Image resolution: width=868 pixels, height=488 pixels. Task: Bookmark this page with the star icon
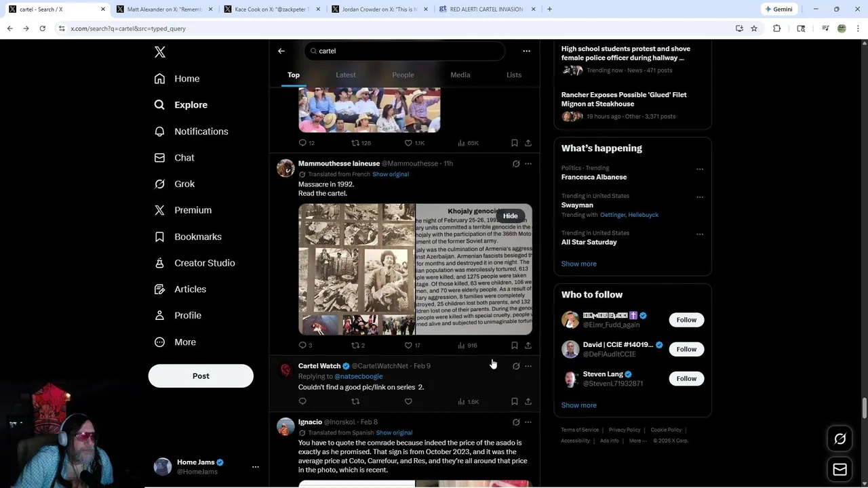coord(754,28)
